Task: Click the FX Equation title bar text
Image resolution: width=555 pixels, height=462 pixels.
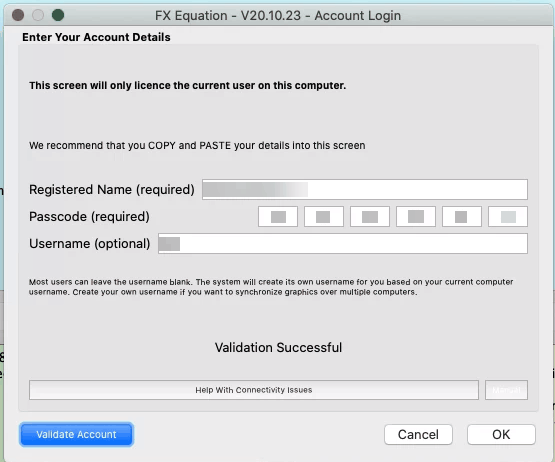Action: 278,16
